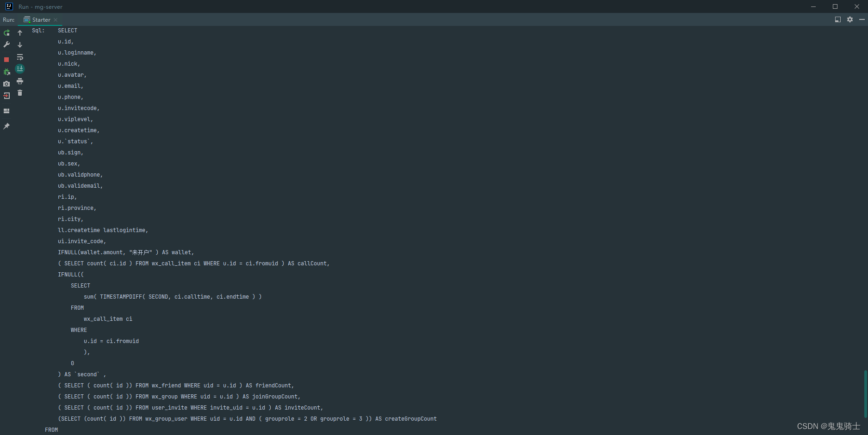
Task: Open the Run tool window gear options
Action: (850, 19)
